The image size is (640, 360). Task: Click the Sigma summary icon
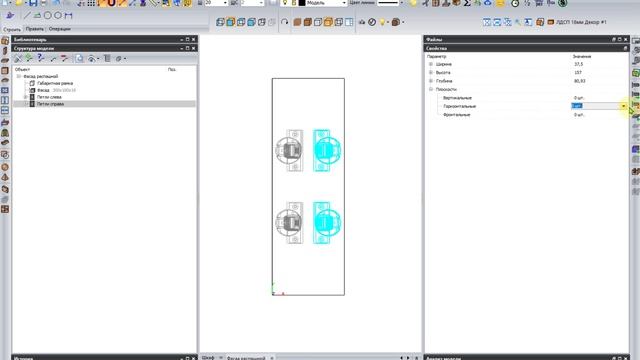[467, 3]
